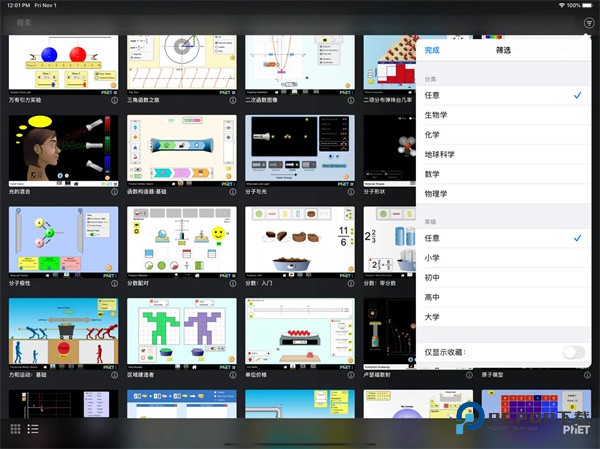600x449 pixels.
Task: Open info icon for 函数构造器:基础
Action: [x=233, y=192]
